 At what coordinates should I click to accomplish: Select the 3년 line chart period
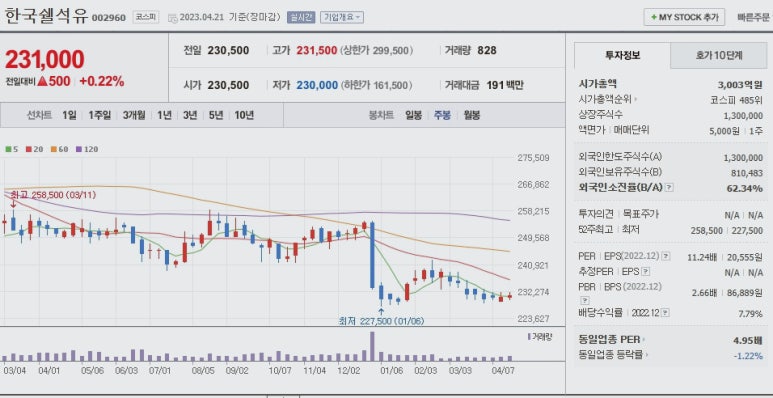(x=190, y=115)
